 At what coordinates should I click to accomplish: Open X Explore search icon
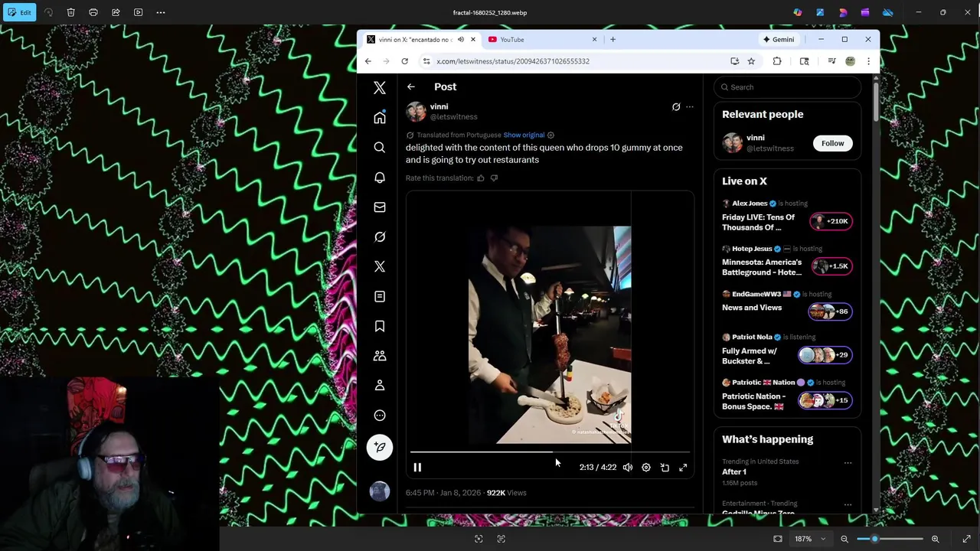(x=380, y=148)
